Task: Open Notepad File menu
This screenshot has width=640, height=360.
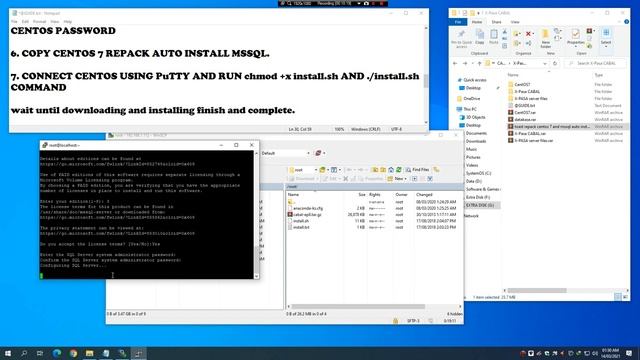Action: pos(14,22)
